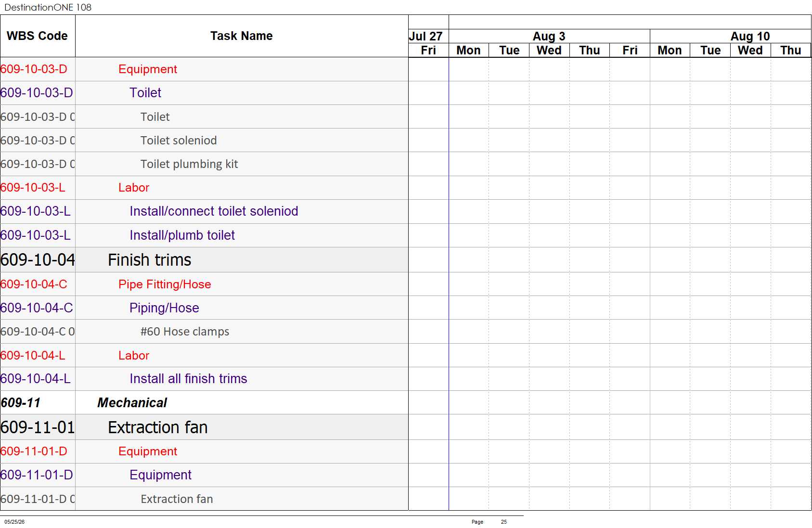
Task: Click the Mon column under Aug 3
Action: click(469, 50)
